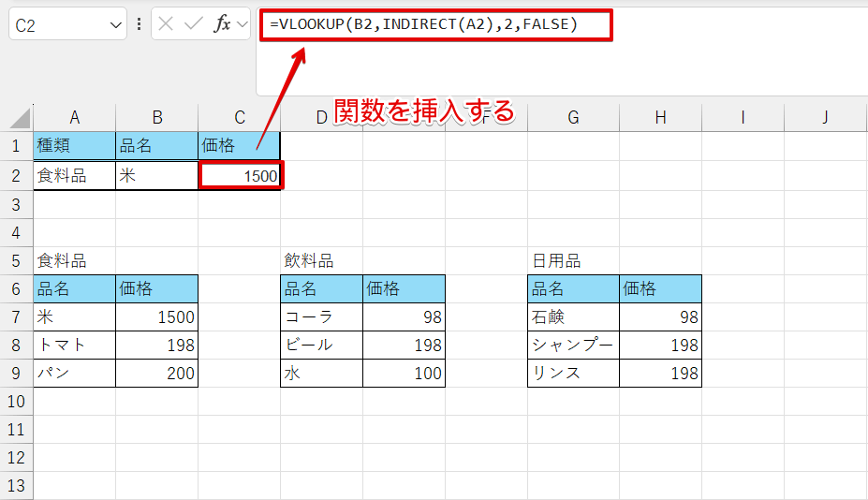Select cell C2 showing 1500
Screen dimensions: 868x500
point(241,175)
